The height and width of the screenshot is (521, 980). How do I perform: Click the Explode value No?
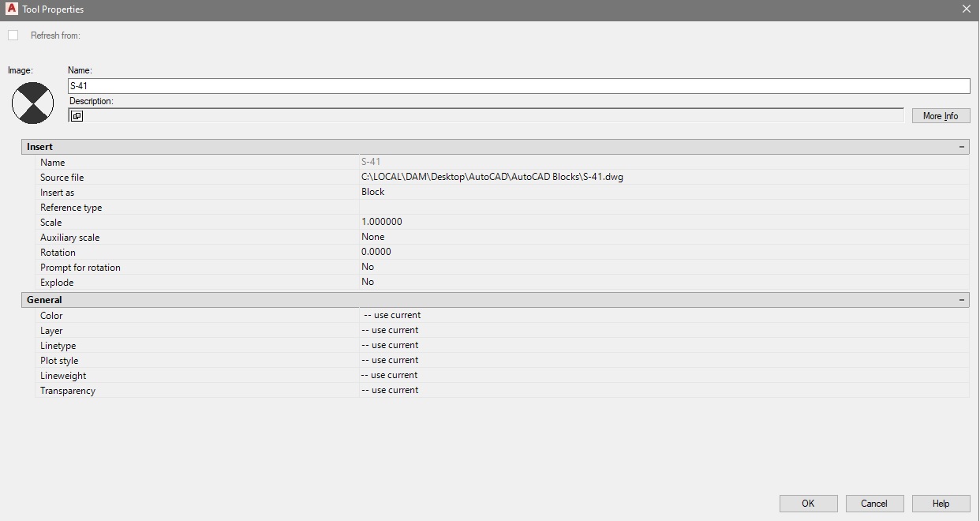[368, 282]
